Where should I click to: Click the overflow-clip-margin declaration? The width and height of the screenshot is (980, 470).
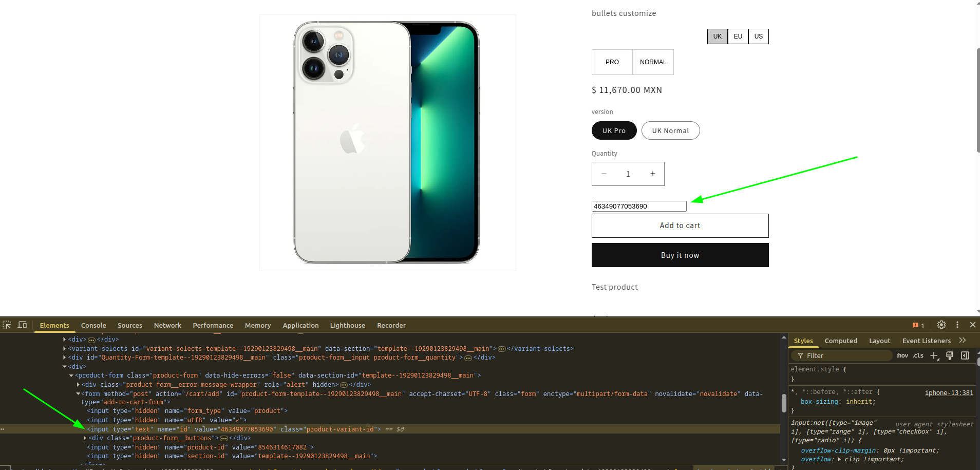(870, 450)
